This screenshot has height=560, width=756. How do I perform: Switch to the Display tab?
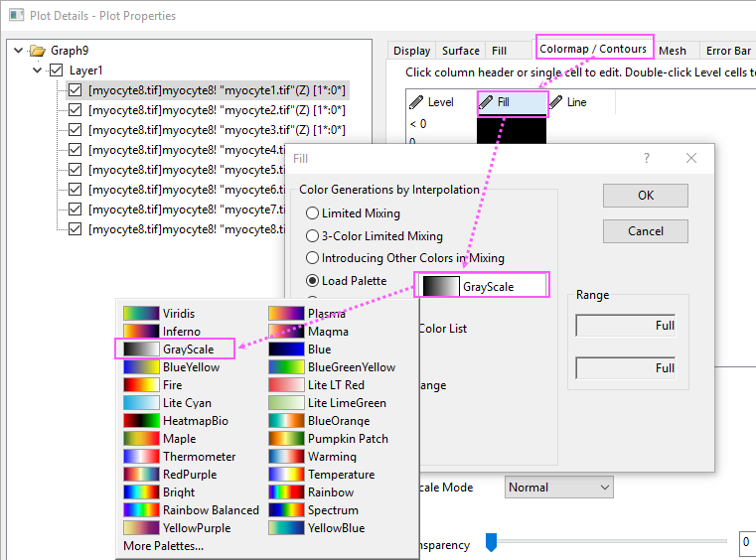pos(411,51)
